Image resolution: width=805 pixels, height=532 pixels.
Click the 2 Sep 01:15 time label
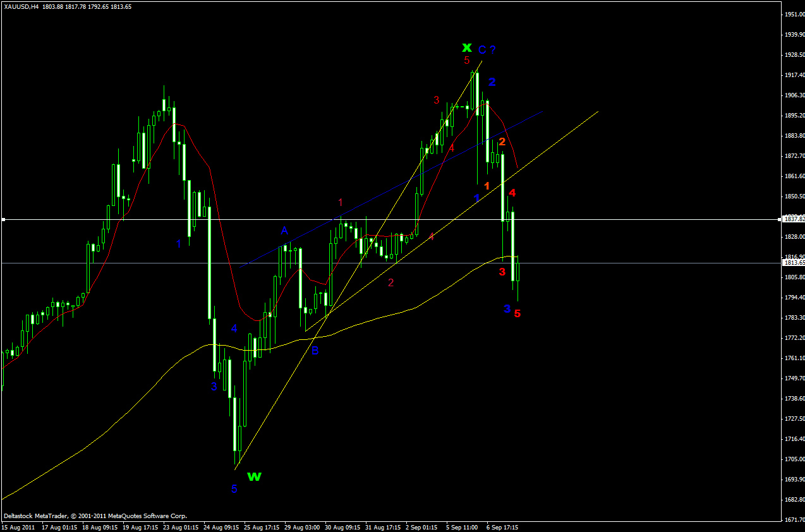(421, 526)
